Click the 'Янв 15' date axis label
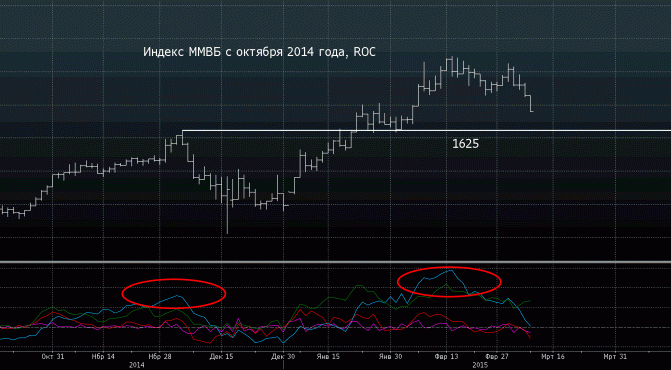This screenshot has width=671, height=370. (328, 356)
